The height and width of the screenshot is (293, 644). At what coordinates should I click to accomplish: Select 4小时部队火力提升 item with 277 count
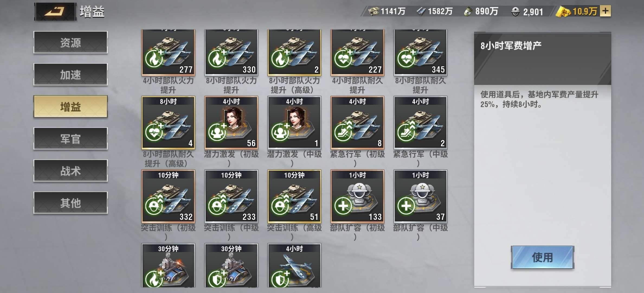168,52
